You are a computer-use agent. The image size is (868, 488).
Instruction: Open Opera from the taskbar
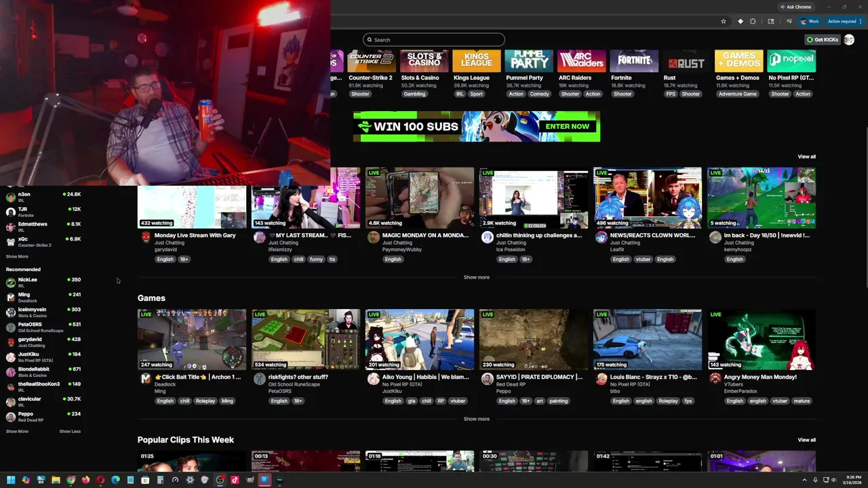click(x=100, y=480)
